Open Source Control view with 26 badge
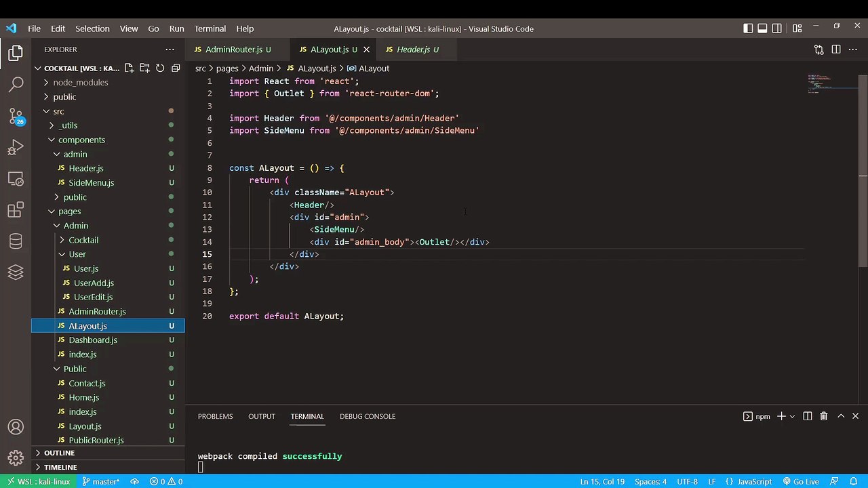This screenshot has height=488, width=868. tap(16, 116)
